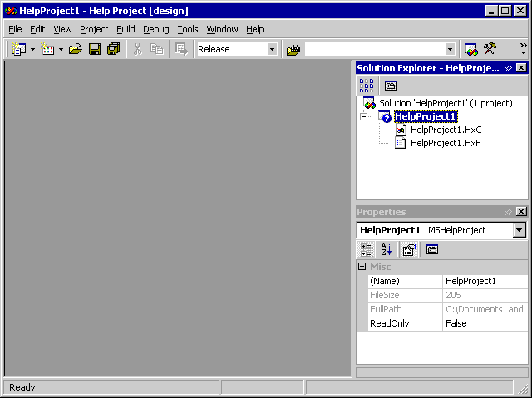
Task: Select HelpProject1.HxC file in tree
Action: tap(446, 130)
